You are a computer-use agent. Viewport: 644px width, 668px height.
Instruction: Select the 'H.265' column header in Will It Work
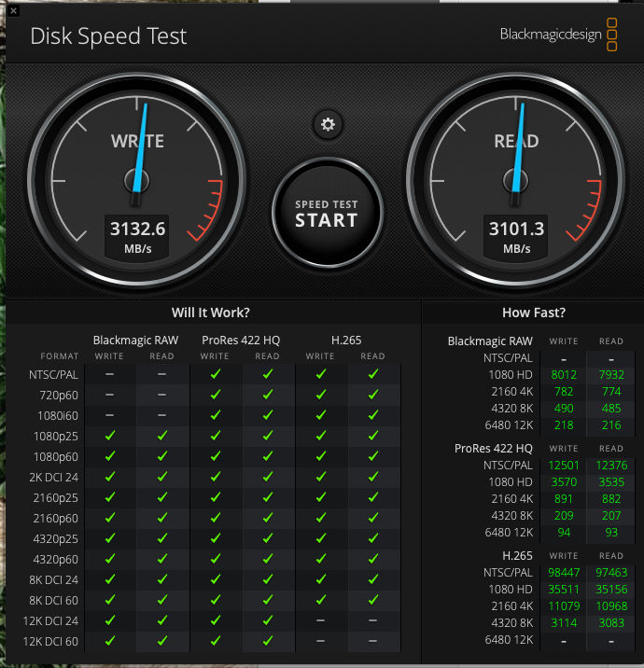[x=346, y=340]
